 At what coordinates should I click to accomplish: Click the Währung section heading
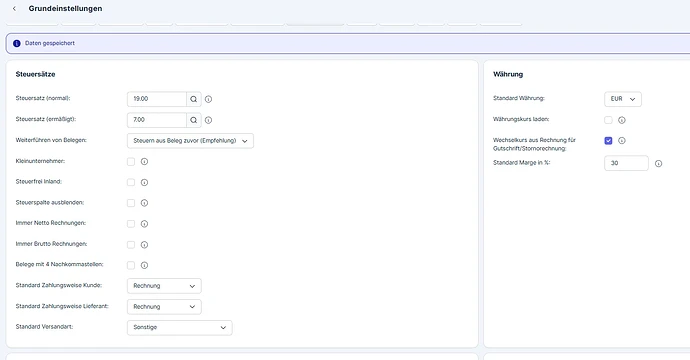(508, 74)
